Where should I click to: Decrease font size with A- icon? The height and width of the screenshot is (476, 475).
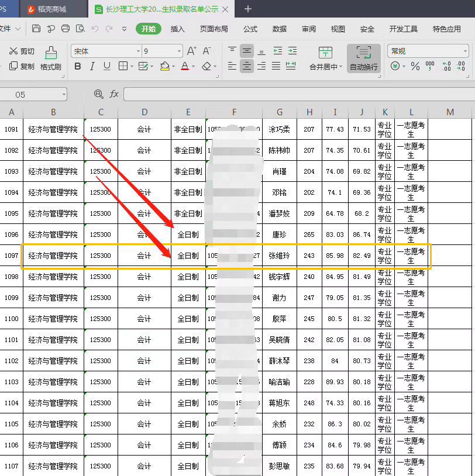pyautogui.click(x=206, y=51)
